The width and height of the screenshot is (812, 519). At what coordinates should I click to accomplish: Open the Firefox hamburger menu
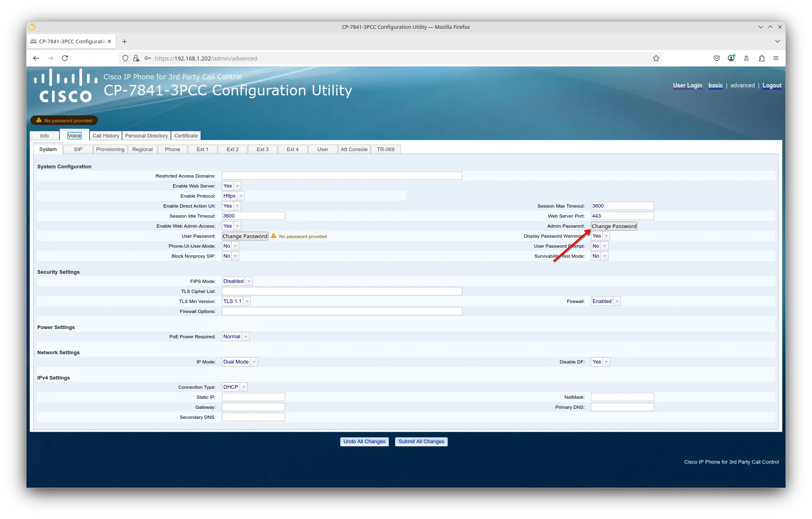(x=776, y=58)
